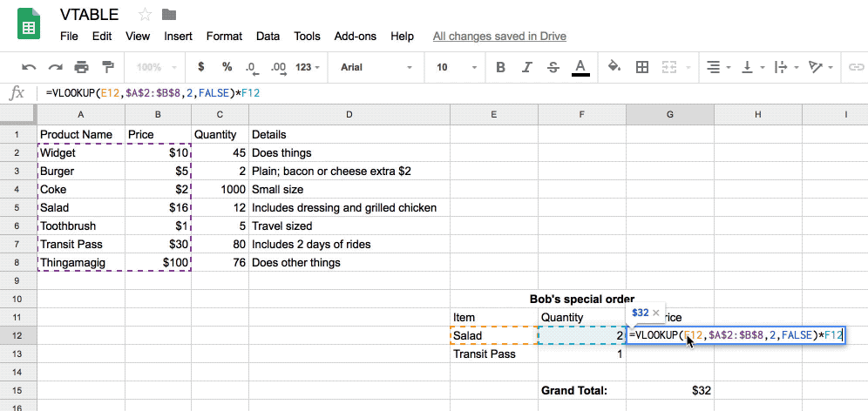Open the Format menu

[224, 37]
